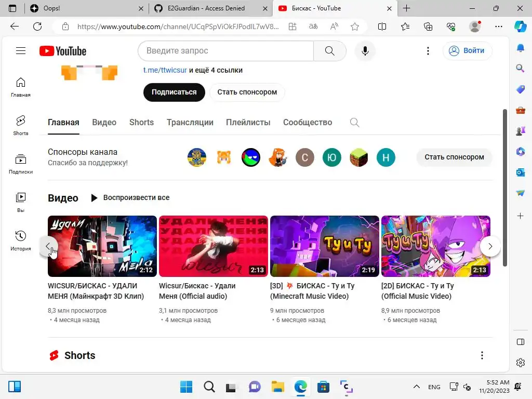Open УДАЛИ МЕНЯ Майнкрафт 3D Клип thumbnail
Viewport: 532px width, 399px height.
tap(102, 246)
